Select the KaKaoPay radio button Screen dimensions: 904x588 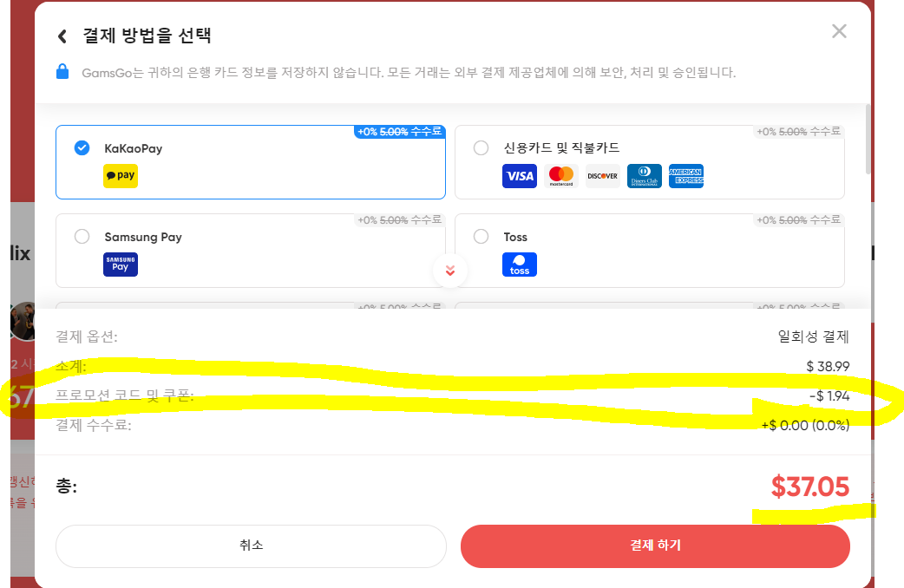82,148
